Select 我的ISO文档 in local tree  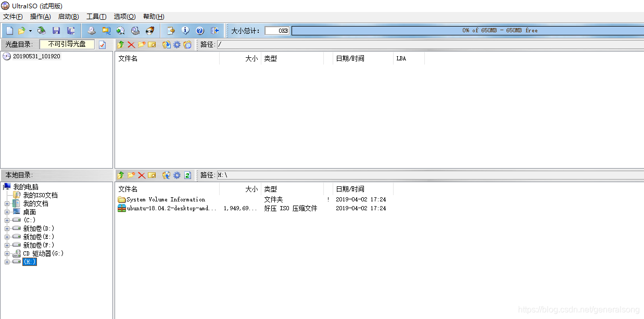tap(41, 195)
